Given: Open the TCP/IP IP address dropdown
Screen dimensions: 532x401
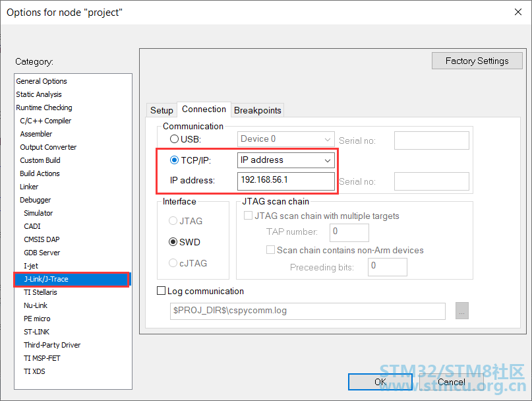Looking at the screenshot, I should coord(285,160).
